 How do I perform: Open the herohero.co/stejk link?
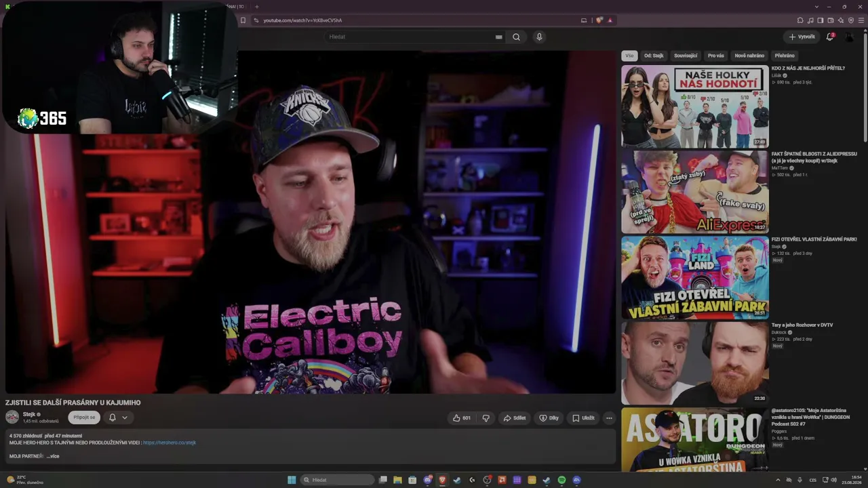[x=170, y=443]
